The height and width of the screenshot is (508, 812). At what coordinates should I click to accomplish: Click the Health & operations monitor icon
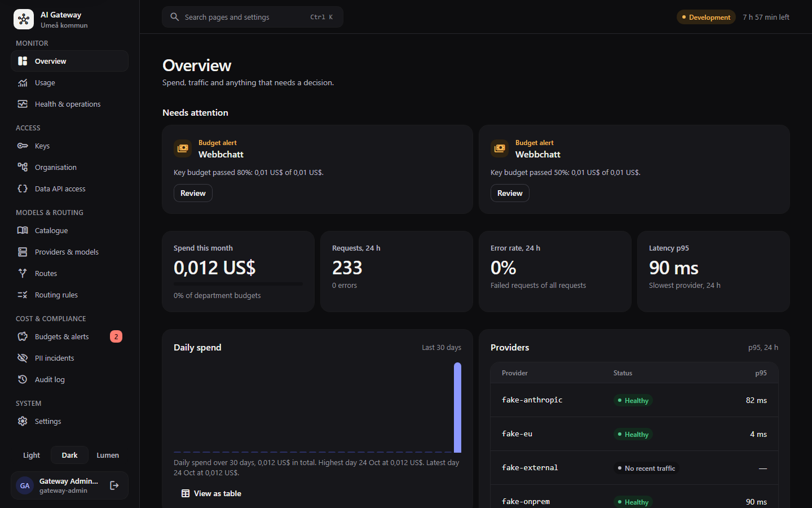click(23, 104)
